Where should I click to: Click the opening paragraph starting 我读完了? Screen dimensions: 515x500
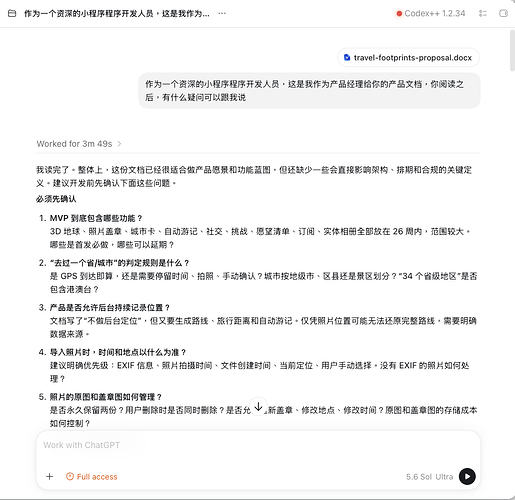tap(254, 177)
